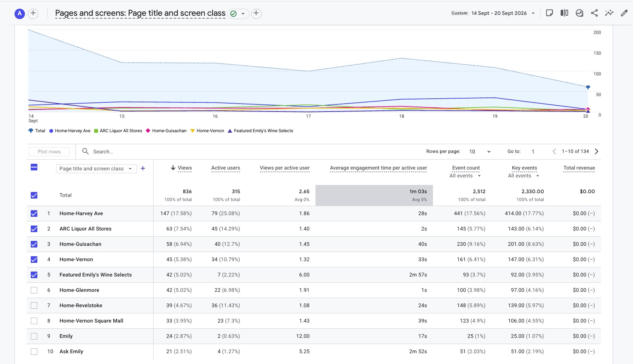Sort by Average engagement time per active user
Viewport: 633px width, 364px height.
379,168
